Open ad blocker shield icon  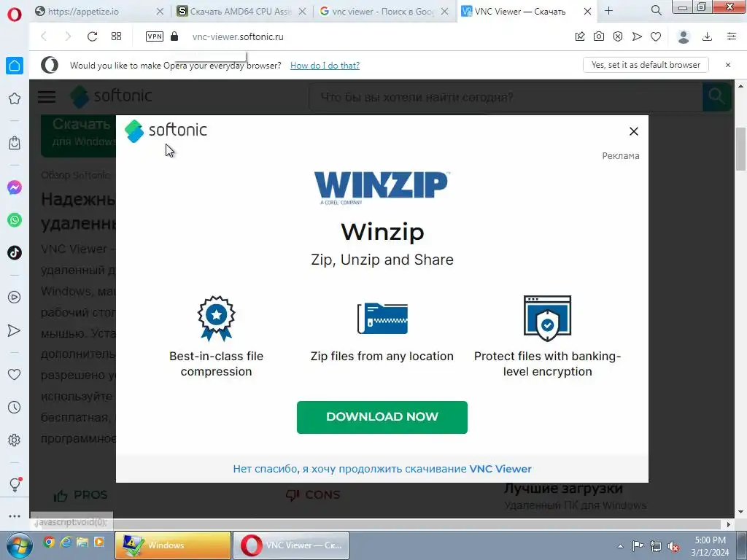click(618, 36)
